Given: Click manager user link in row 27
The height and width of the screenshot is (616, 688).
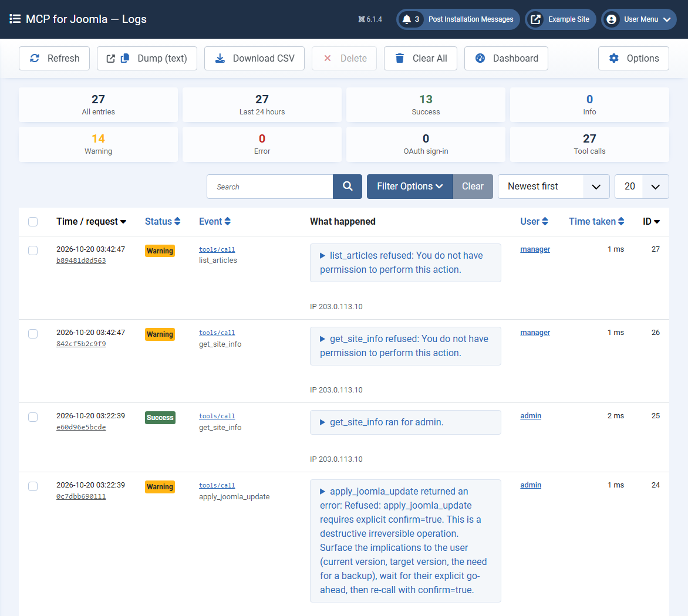Looking at the screenshot, I should click(535, 249).
